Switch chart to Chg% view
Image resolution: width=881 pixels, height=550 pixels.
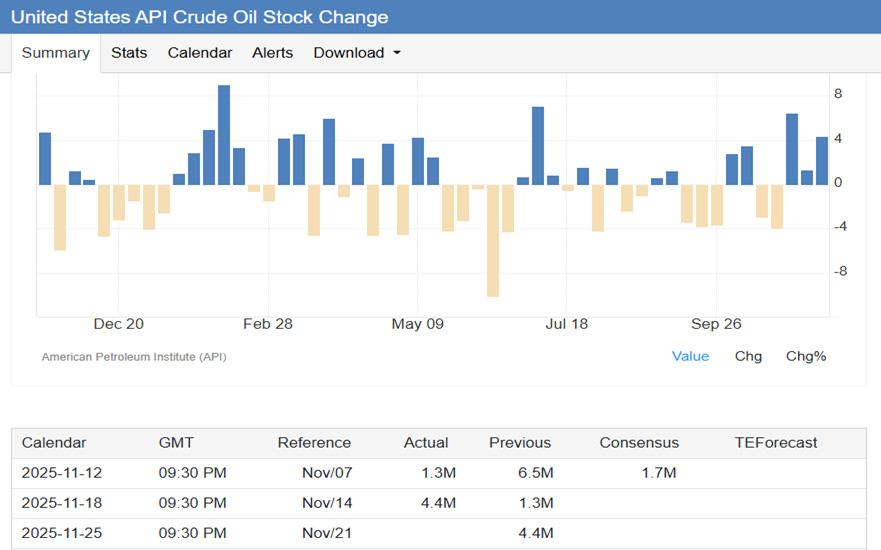point(806,356)
